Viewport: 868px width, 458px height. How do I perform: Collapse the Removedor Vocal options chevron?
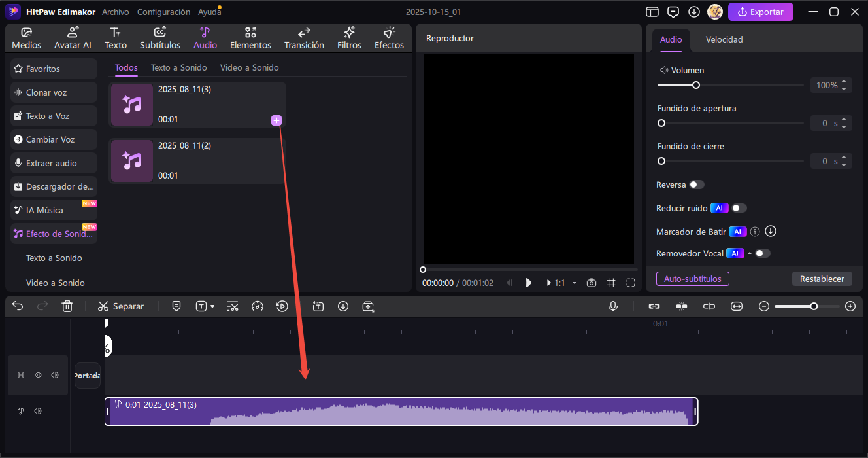coord(751,253)
